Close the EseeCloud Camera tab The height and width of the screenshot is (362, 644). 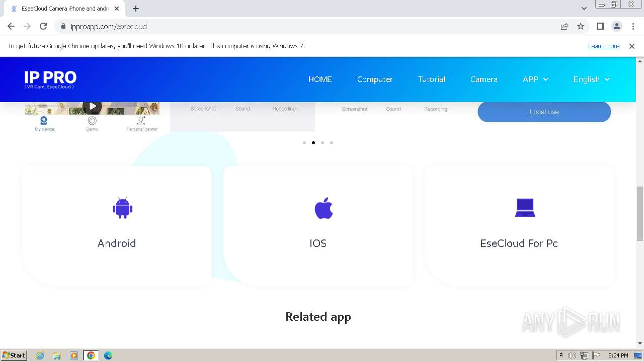pos(117,9)
